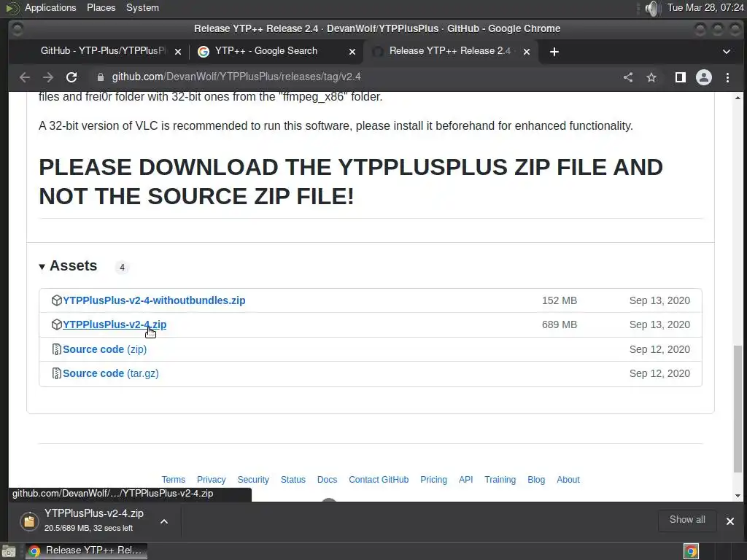Viewport: 747px width, 560px height.
Task: Open Chrome three-dot menu
Action: coord(727,77)
